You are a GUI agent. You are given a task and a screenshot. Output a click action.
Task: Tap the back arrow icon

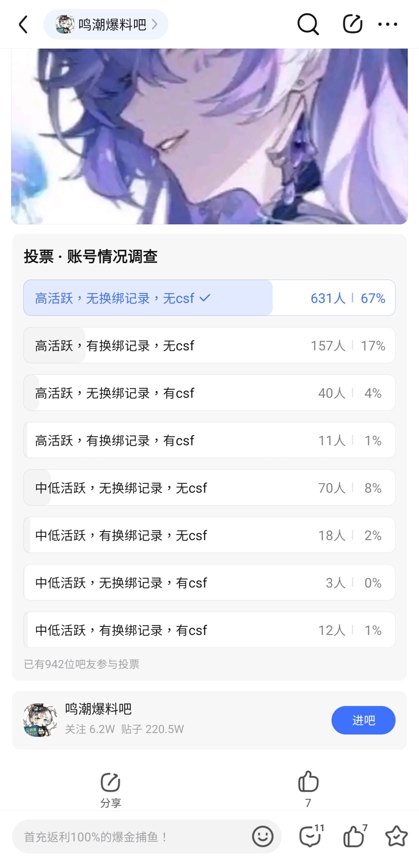[x=23, y=24]
